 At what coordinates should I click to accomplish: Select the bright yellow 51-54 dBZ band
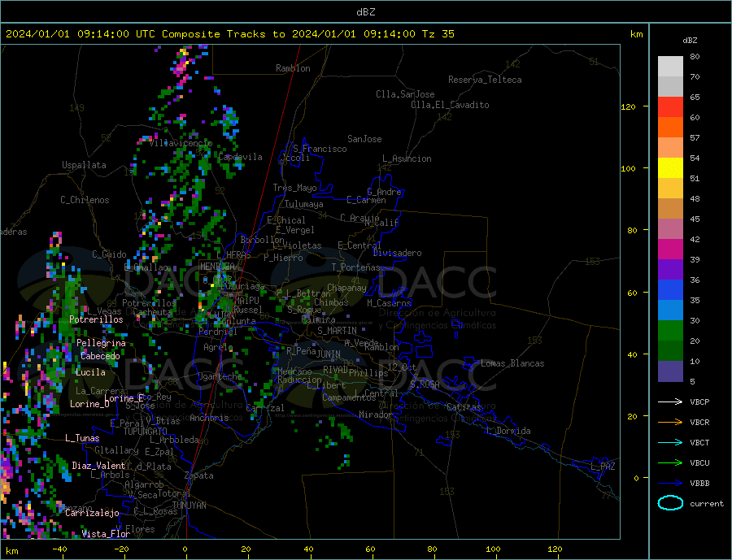coord(670,168)
